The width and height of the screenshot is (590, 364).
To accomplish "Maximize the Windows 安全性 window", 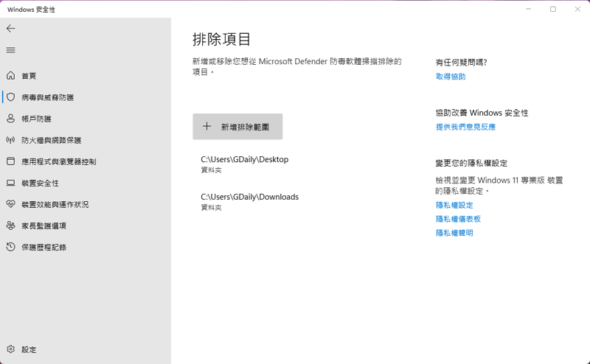I will pos(552,9).
